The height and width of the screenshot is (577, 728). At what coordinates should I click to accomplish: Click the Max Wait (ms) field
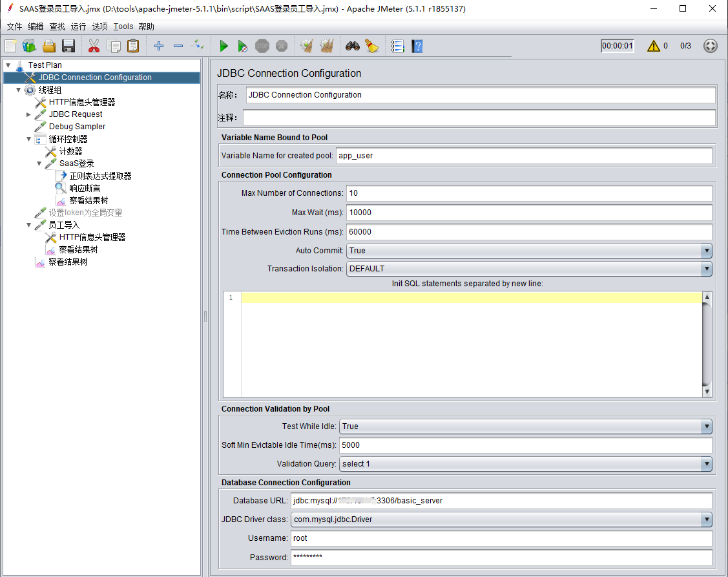pos(529,213)
